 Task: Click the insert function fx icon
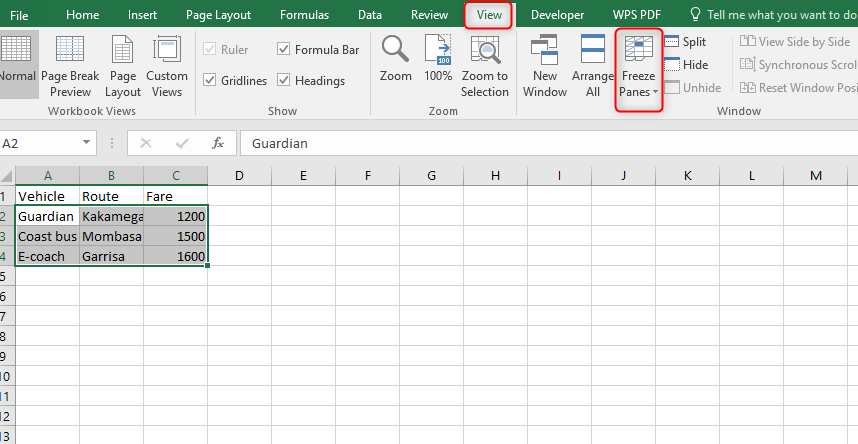point(217,143)
